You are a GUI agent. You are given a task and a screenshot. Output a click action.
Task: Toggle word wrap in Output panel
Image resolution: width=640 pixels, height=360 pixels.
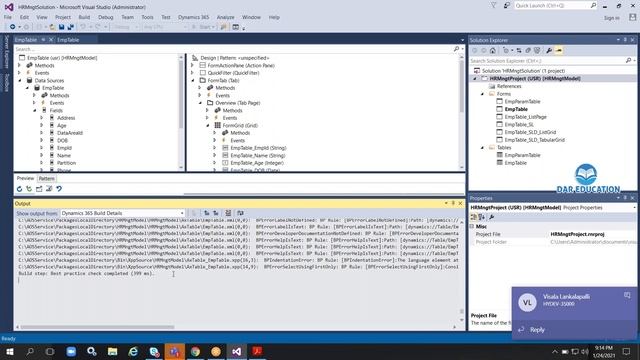coord(240,213)
